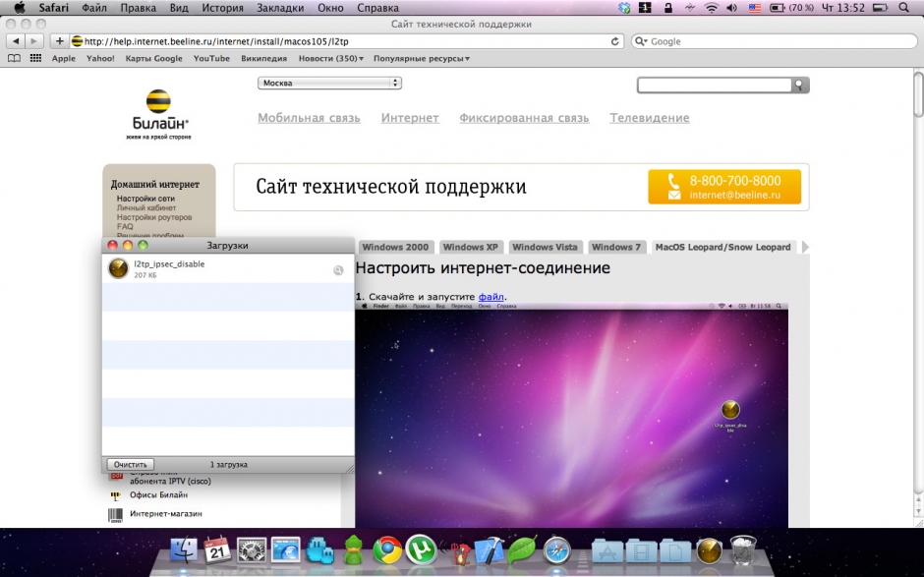Launch Xcode from the Dock
This screenshot has height=577, width=924.
pyautogui.click(x=490, y=550)
